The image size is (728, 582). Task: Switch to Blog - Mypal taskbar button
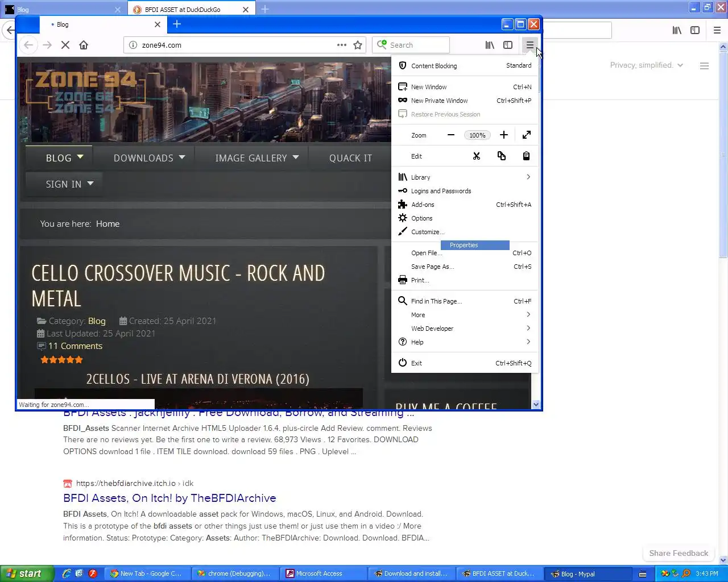point(588,573)
